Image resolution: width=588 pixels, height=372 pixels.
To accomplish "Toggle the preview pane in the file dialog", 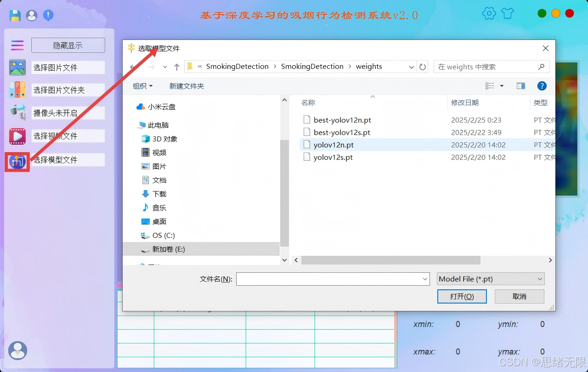I will point(520,86).
